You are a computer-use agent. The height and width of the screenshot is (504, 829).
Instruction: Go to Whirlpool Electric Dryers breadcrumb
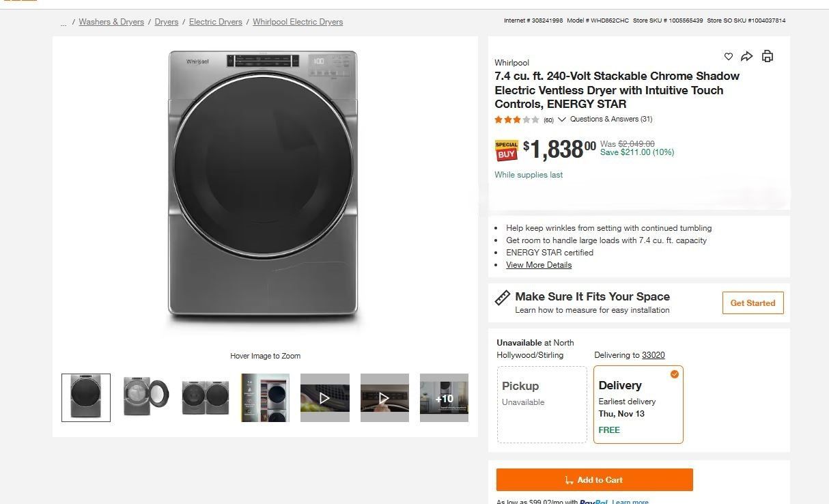click(x=298, y=22)
